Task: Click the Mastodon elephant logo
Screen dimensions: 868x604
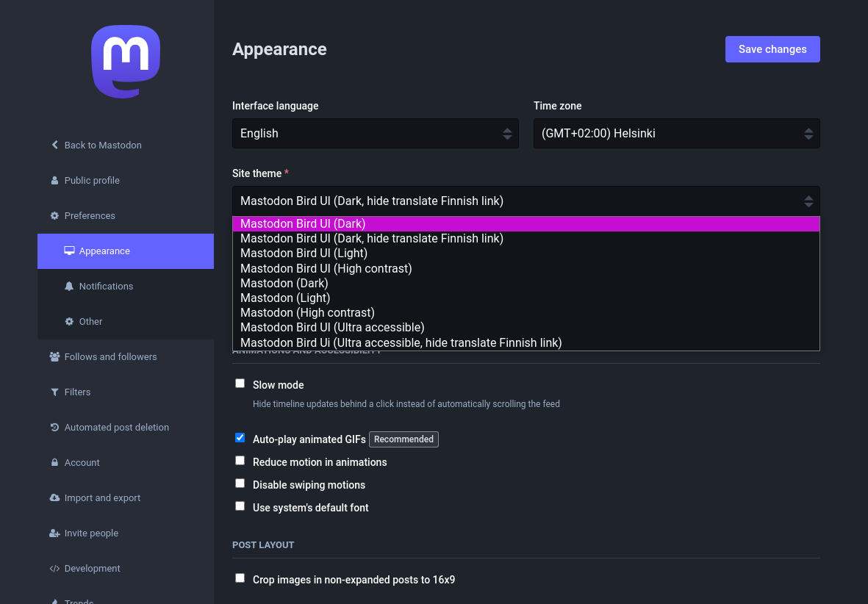Action: (x=126, y=62)
